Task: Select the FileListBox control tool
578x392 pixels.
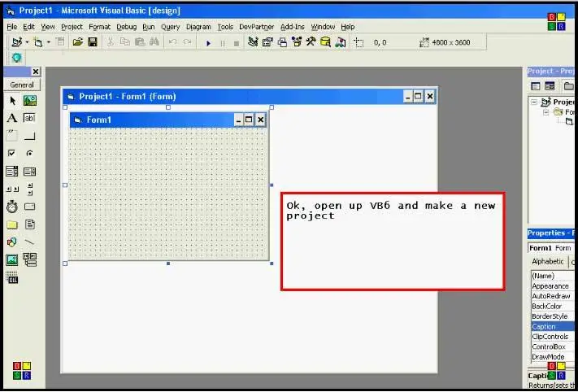Action: click(30, 224)
